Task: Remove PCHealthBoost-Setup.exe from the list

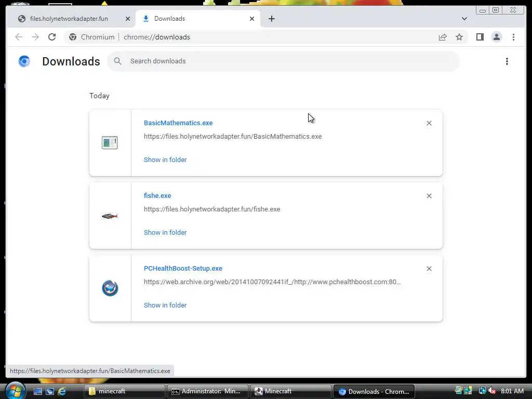Action: tap(429, 269)
